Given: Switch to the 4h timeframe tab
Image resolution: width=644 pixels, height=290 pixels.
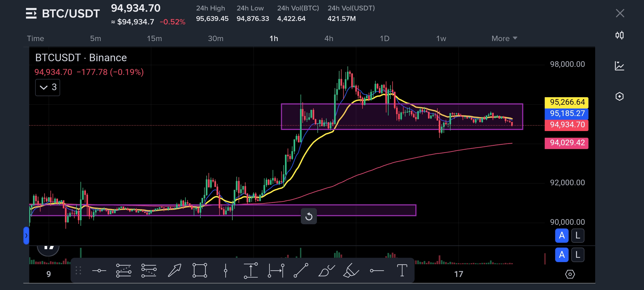Looking at the screenshot, I should (x=328, y=38).
